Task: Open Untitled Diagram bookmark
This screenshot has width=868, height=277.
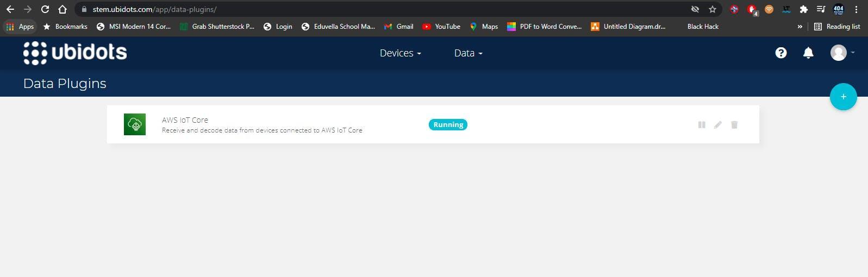Action: click(628, 27)
